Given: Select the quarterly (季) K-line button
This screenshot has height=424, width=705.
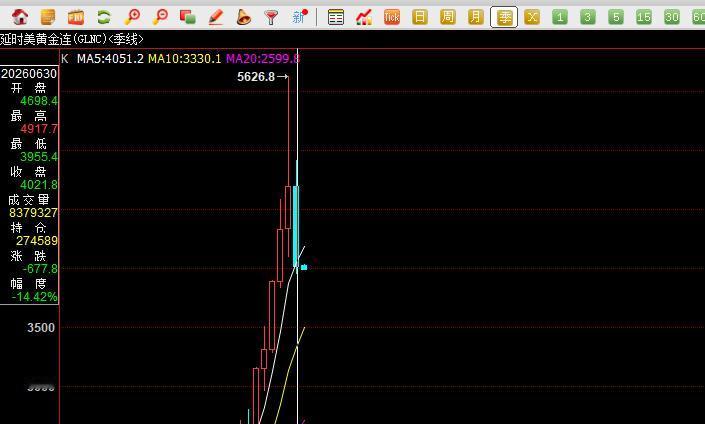Looking at the screenshot, I should [504, 18].
